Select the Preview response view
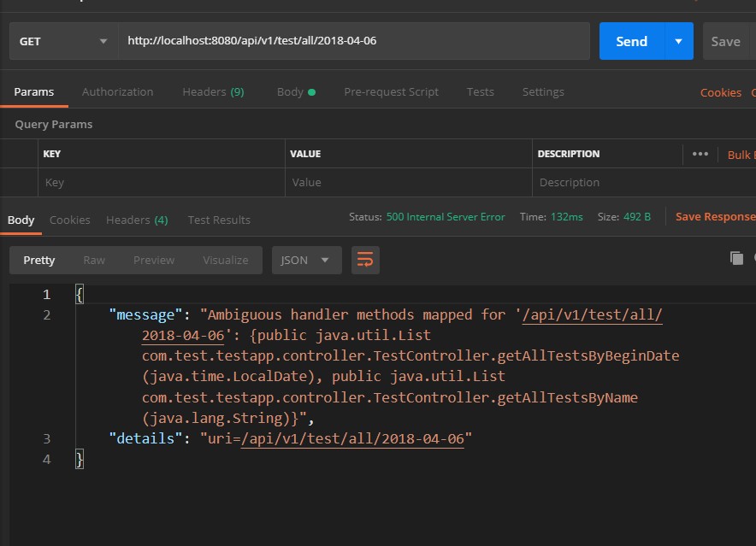The height and width of the screenshot is (546, 756). click(x=153, y=260)
